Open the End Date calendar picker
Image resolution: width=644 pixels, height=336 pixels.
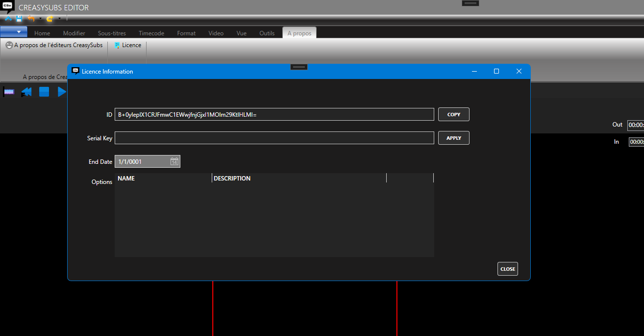[x=174, y=161]
